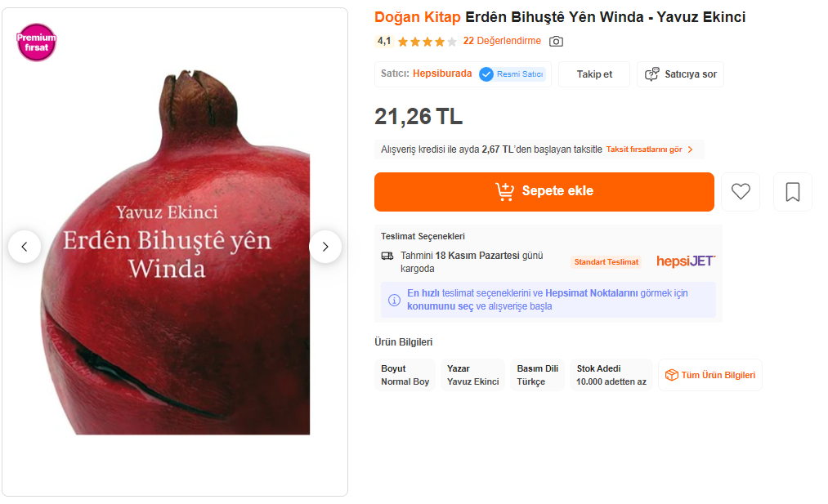The width and height of the screenshot is (828, 504).
Task: Open Satıcıya sor to message seller
Action: tap(680, 74)
